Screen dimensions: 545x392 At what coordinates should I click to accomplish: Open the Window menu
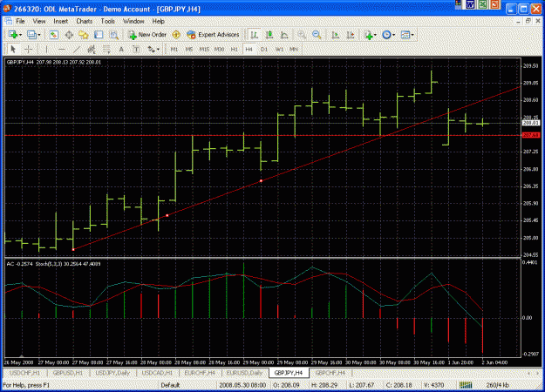pos(133,21)
